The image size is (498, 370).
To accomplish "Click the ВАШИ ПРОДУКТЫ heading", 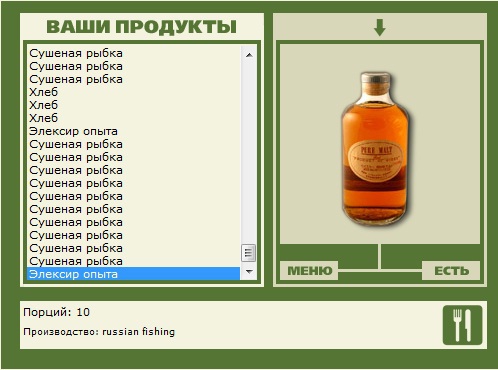I will [x=142, y=27].
